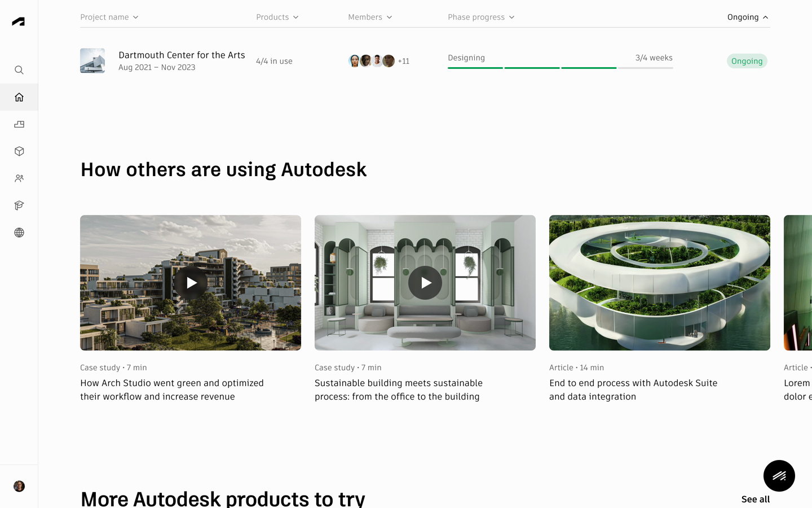Image resolution: width=812 pixels, height=508 pixels.
Task: Play the Arch Studio case study video
Action: (x=191, y=283)
